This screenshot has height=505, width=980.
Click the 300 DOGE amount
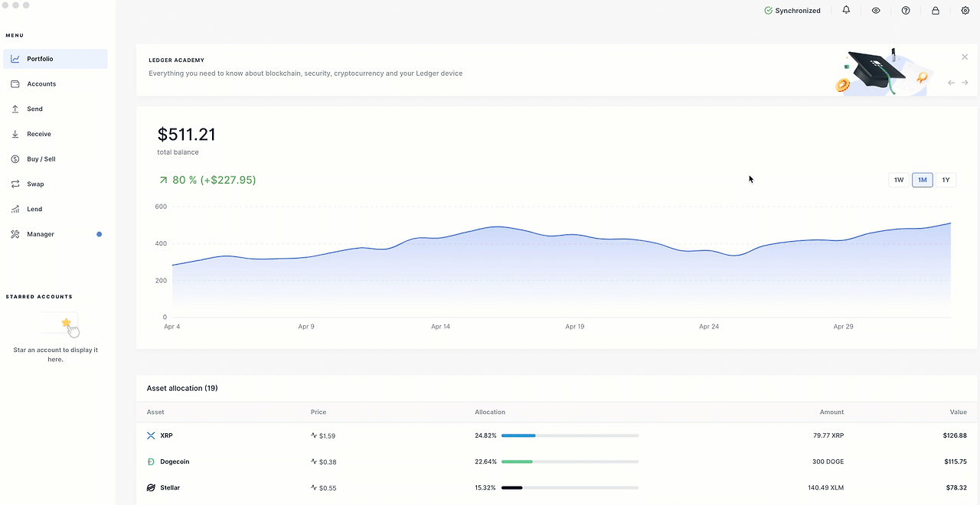coord(828,461)
